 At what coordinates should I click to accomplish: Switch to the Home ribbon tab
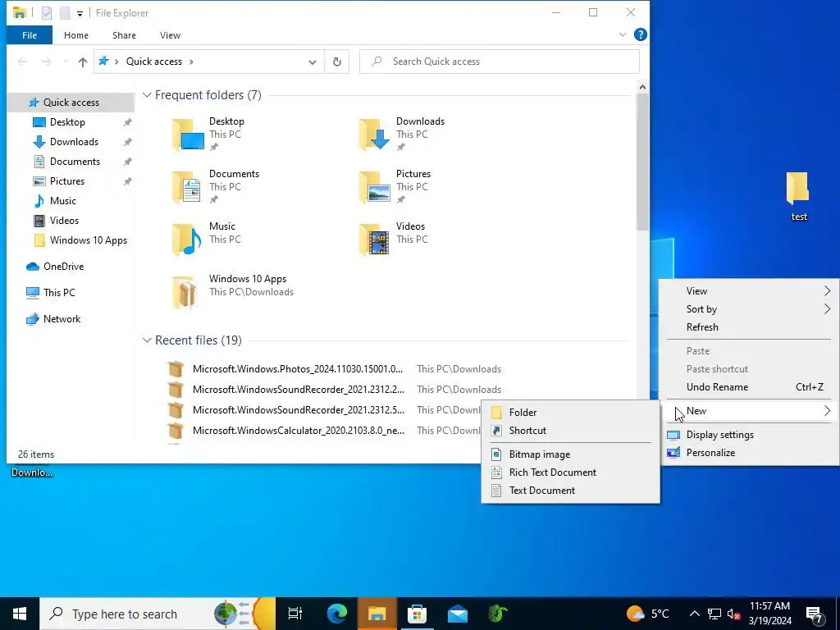point(76,35)
